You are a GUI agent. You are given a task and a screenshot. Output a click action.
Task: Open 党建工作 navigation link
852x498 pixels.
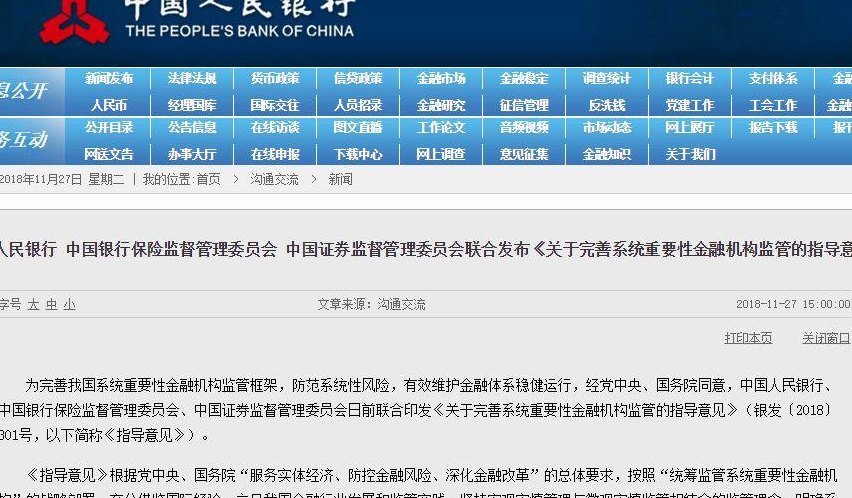tap(690, 105)
